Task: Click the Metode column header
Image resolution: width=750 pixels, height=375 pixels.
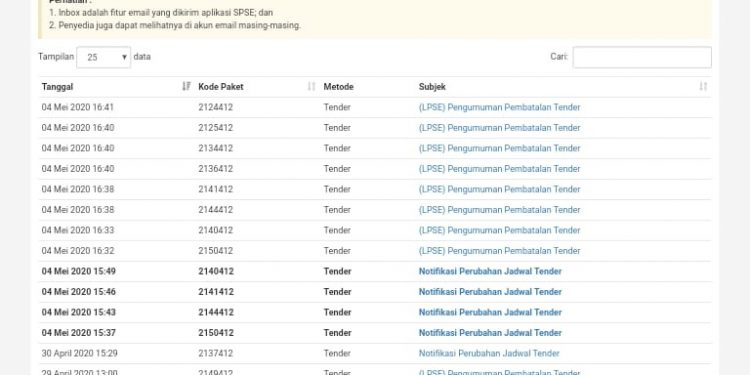Action: point(338,87)
